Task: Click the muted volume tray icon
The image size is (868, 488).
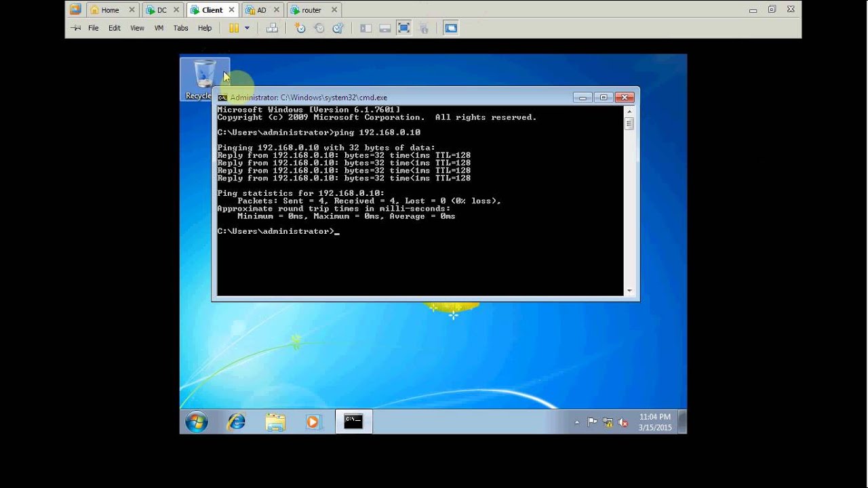Action: pos(623,422)
